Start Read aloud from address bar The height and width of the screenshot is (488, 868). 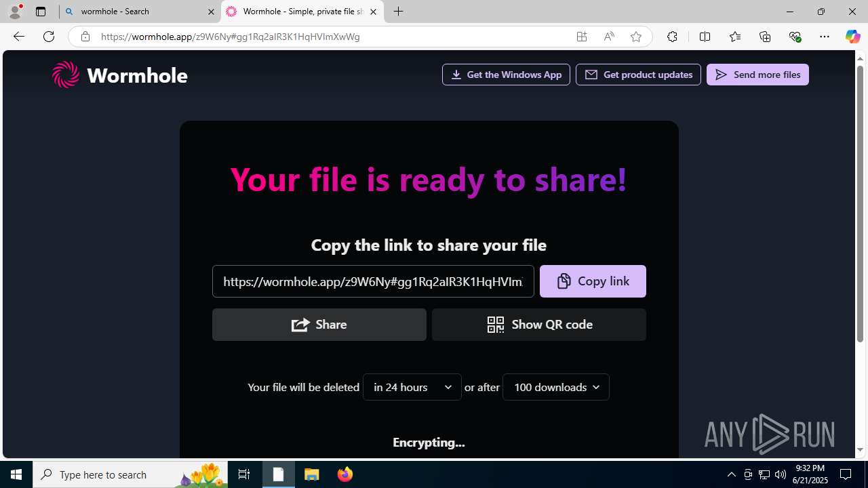[x=609, y=37]
